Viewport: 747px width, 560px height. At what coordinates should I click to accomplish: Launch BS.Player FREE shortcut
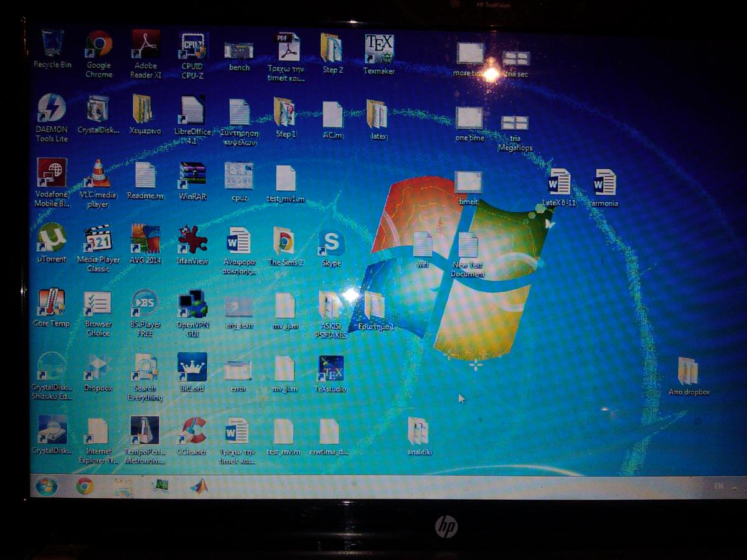(x=144, y=304)
